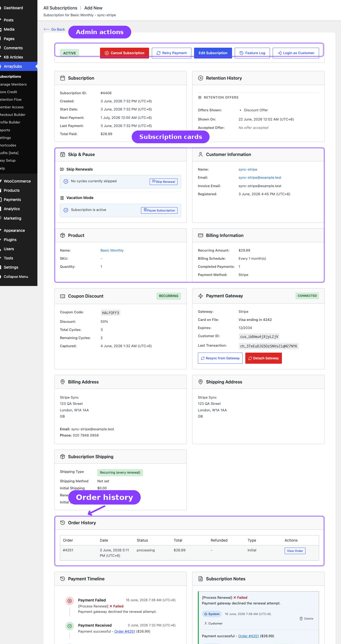Open the All Subscriptions tab
341x644 pixels.
[x=60, y=8]
